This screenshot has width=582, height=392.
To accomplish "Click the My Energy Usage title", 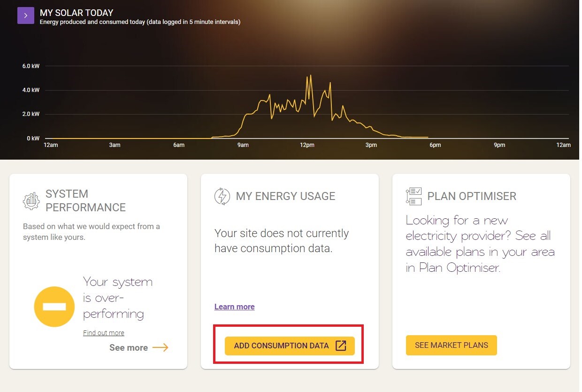I will tap(285, 196).
